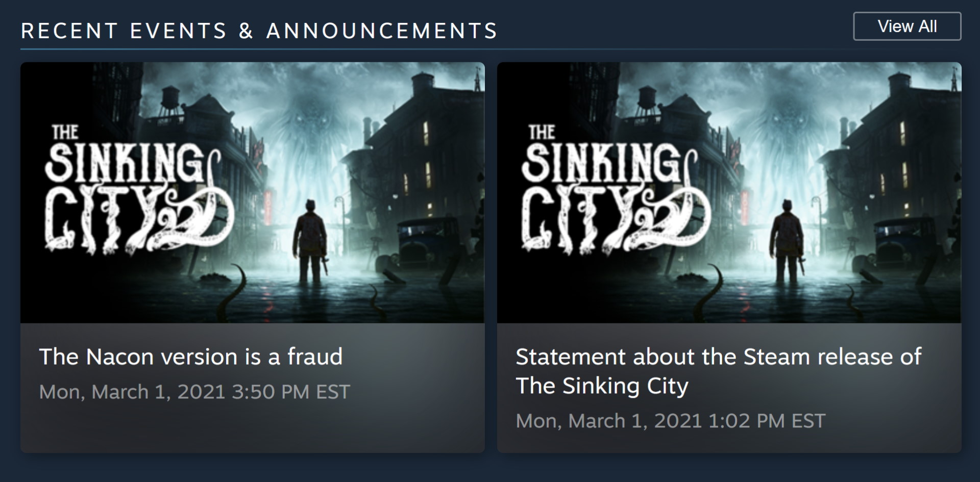Click the Recent Events & Announcements heading
The width and height of the screenshot is (980, 482).
[x=259, y=31]
